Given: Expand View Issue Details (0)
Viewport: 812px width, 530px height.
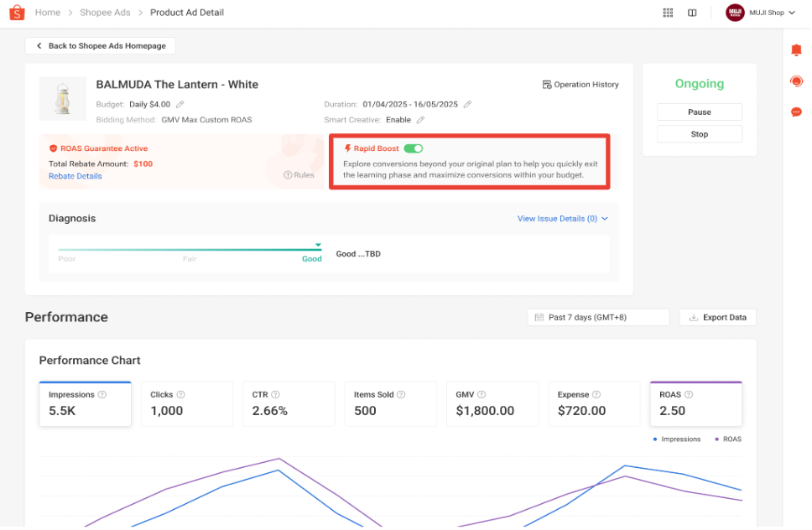Looking at the screenshot, I should pyautogui.click(x=562, y=219).
